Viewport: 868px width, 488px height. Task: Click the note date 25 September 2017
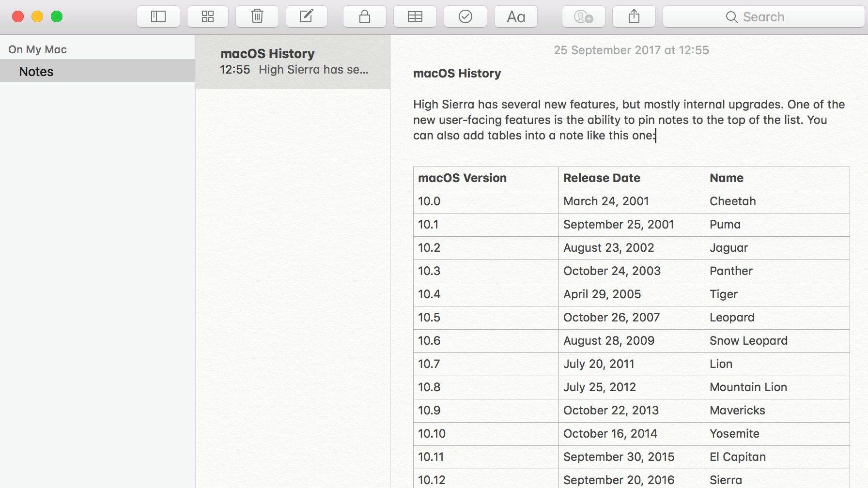(x=631, y=50)
